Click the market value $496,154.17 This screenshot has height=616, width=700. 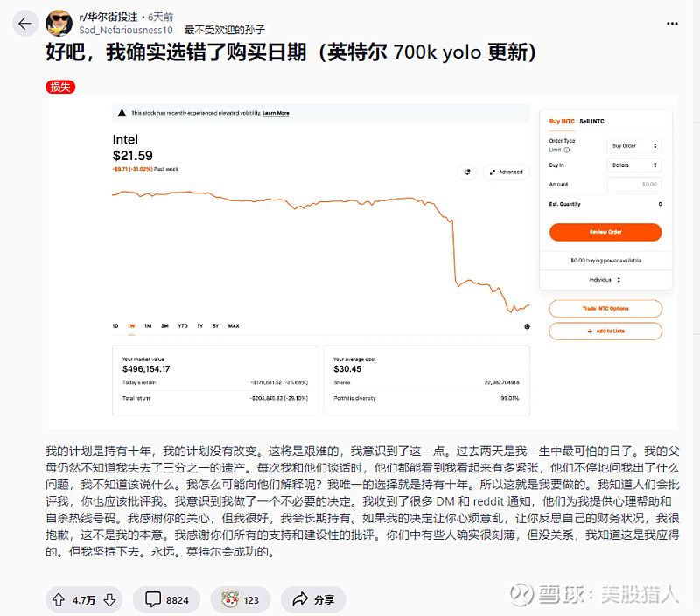tap(146, 369)
